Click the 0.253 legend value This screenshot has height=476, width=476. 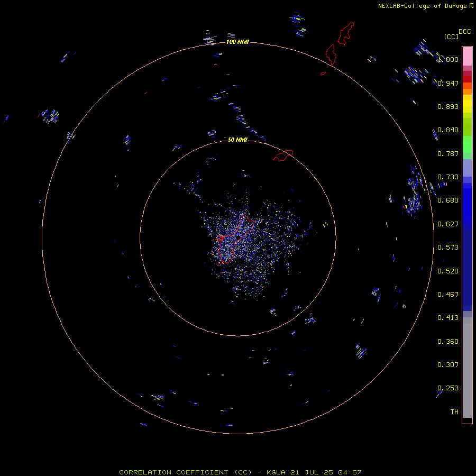448,388
